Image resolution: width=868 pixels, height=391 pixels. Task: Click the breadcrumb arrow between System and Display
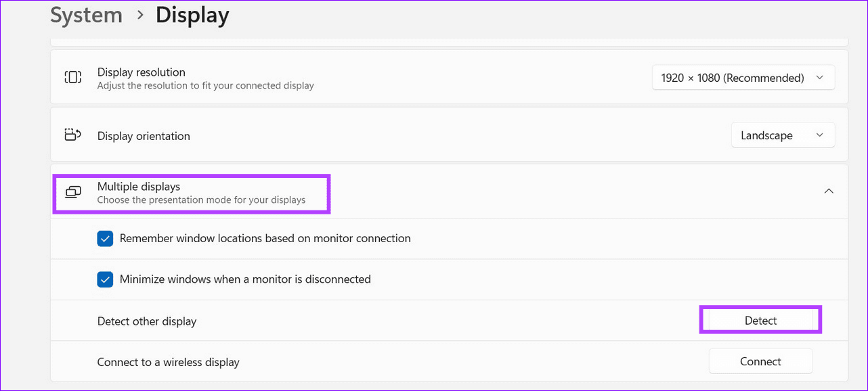click(140, 15)
